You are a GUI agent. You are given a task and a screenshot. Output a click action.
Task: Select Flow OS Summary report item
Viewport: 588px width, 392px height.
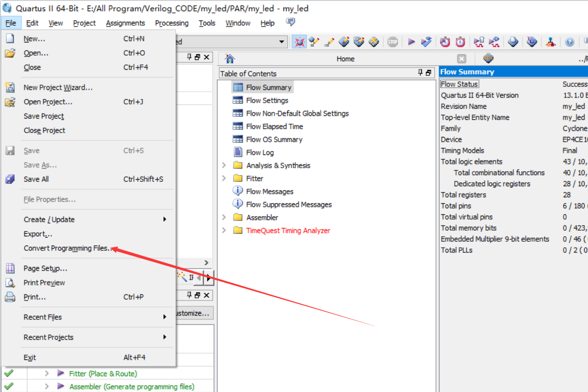tap(274, 140)
